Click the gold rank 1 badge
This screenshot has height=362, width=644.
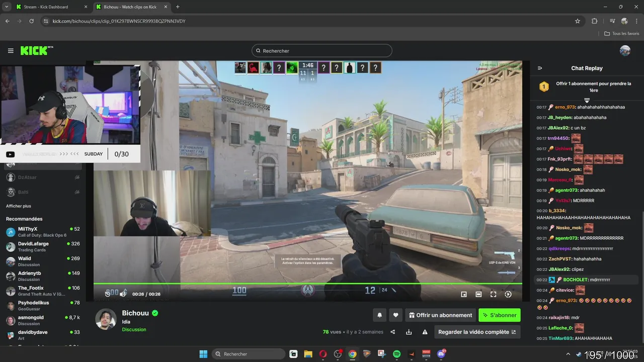coord(544,87)
